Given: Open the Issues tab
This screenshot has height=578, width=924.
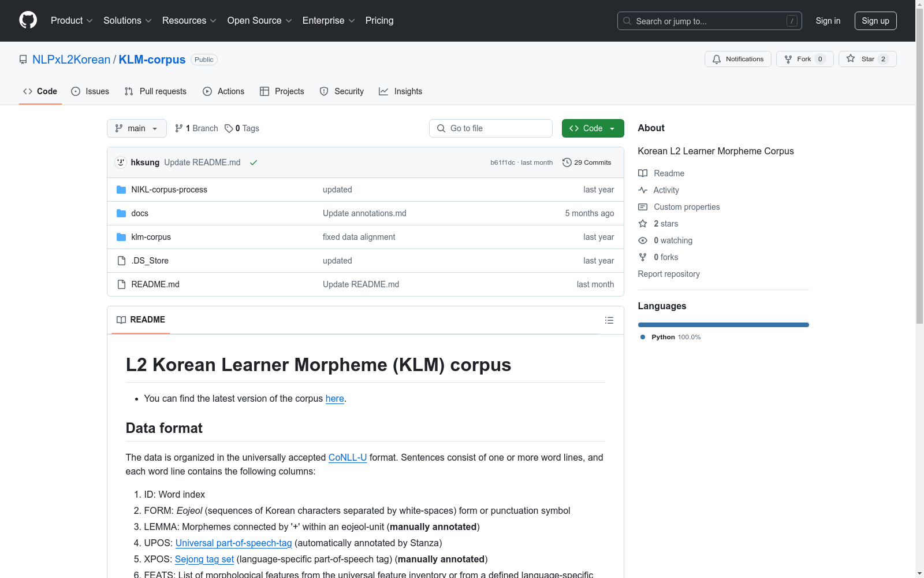Looking at the screenshot, I should 90,91.
